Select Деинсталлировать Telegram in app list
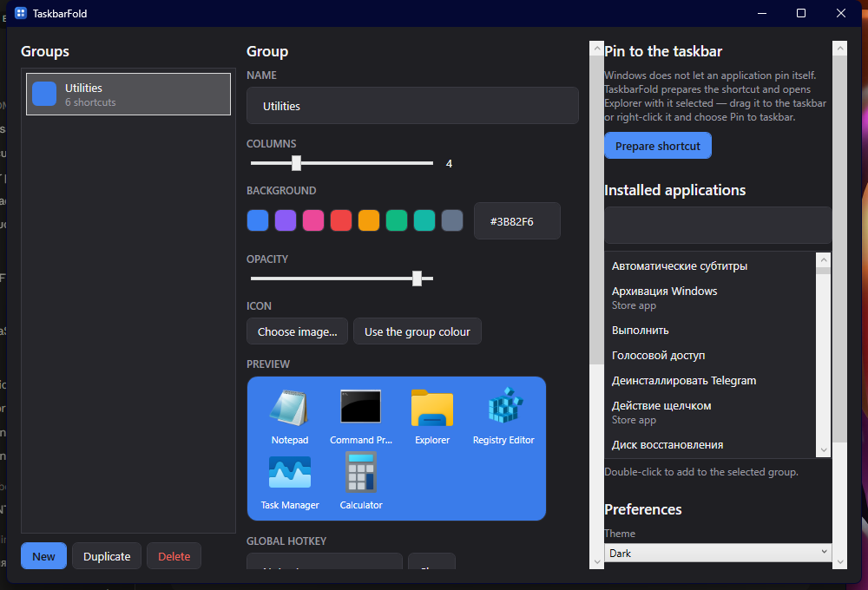Viewport: 868px width, 590px height. (710, 381)
